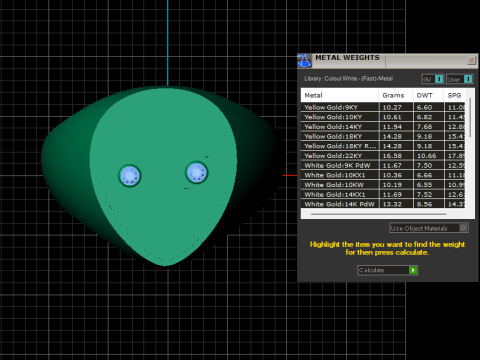Screen dimensions: 480x360
Task: Click the 11.67 grams value for 9K PdW
Action: click(392, 165)
